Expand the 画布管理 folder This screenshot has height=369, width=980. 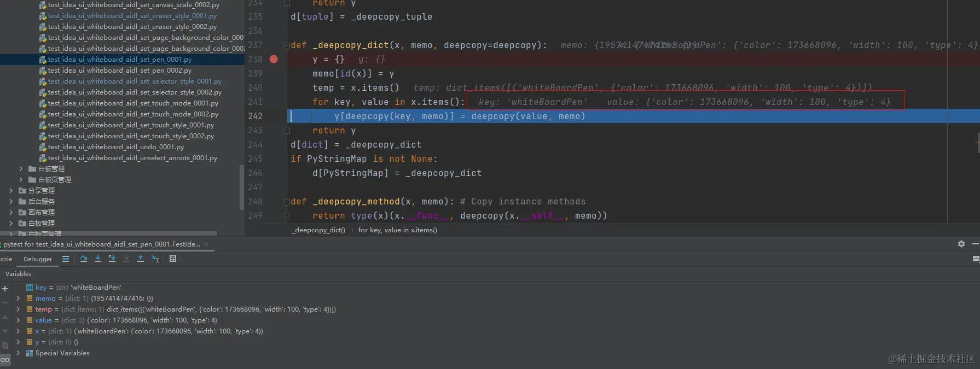11,213
